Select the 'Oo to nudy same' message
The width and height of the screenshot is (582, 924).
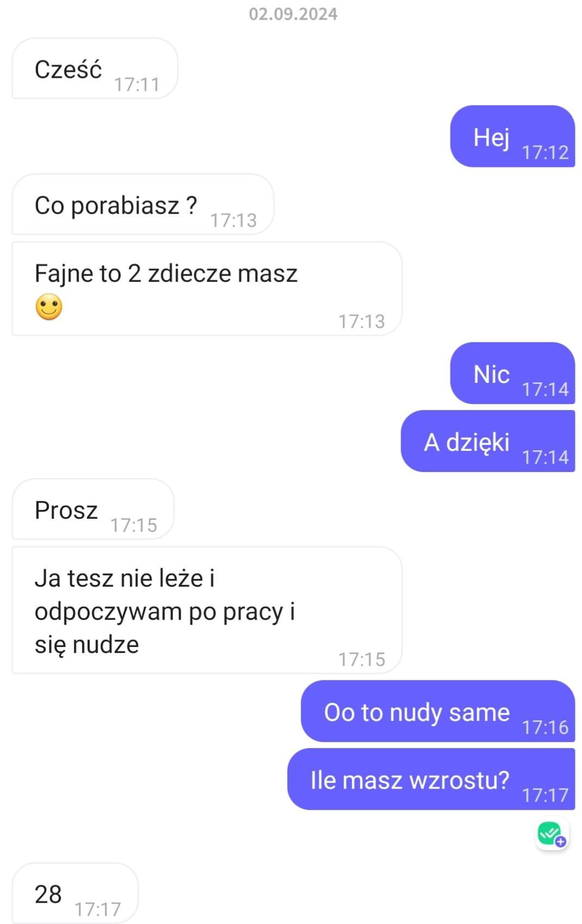pyautogui.click(x=438, y=711)
